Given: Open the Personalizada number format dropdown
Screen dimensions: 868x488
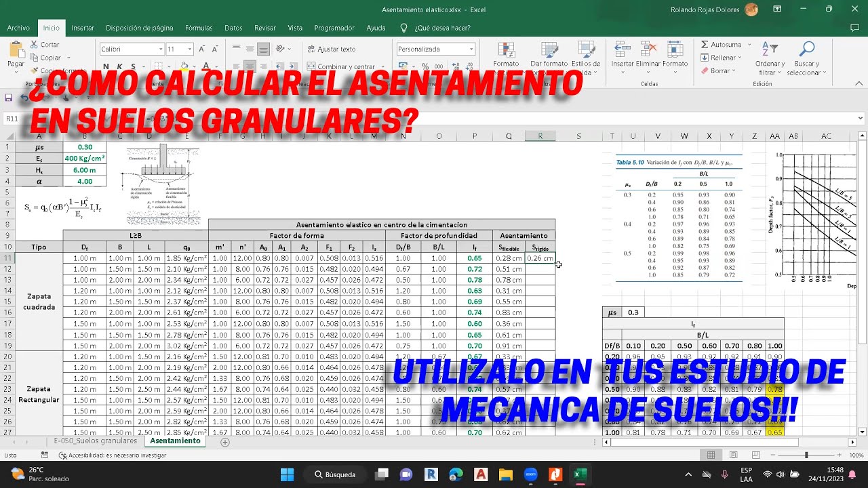Looking at the screenshot, I should (x=471, y=49).
